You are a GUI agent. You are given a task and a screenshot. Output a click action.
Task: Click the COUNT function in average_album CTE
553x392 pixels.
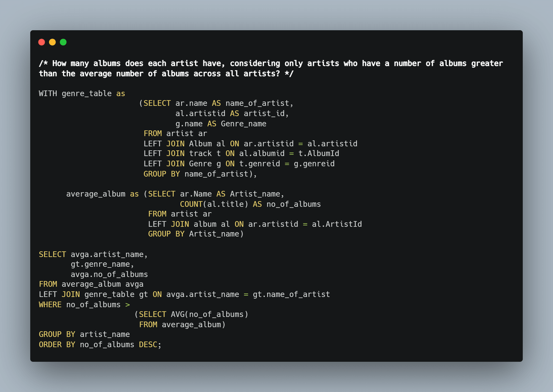pyautogui.click(x=191, y=204)
